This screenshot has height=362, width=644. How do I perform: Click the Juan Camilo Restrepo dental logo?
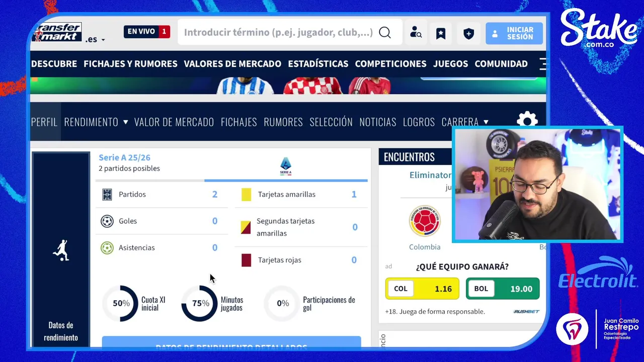pos(598,328)
